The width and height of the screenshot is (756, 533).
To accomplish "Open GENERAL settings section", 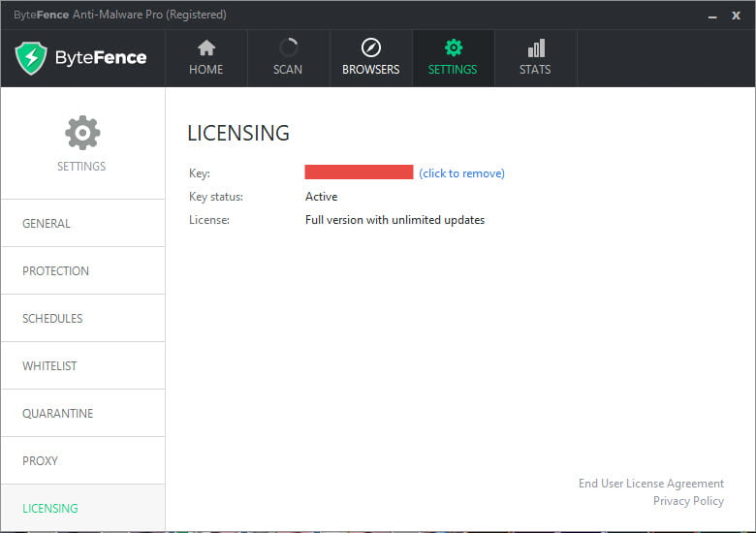I will click(83, 223).
